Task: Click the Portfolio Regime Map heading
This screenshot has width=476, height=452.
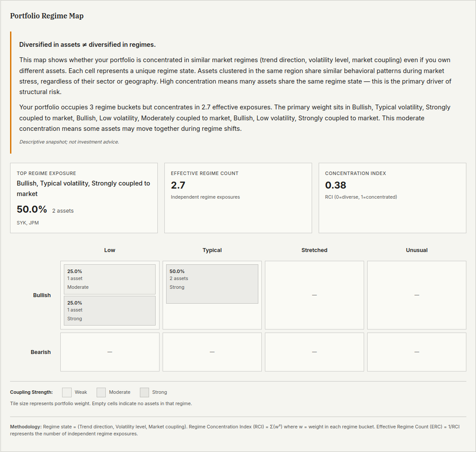Action: pos(47,16)
